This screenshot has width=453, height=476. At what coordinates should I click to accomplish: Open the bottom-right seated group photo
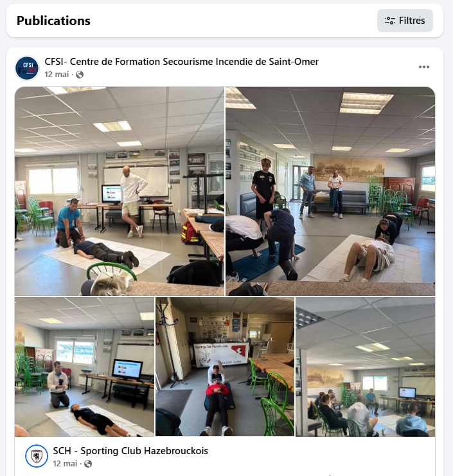(x=366, y=367)
